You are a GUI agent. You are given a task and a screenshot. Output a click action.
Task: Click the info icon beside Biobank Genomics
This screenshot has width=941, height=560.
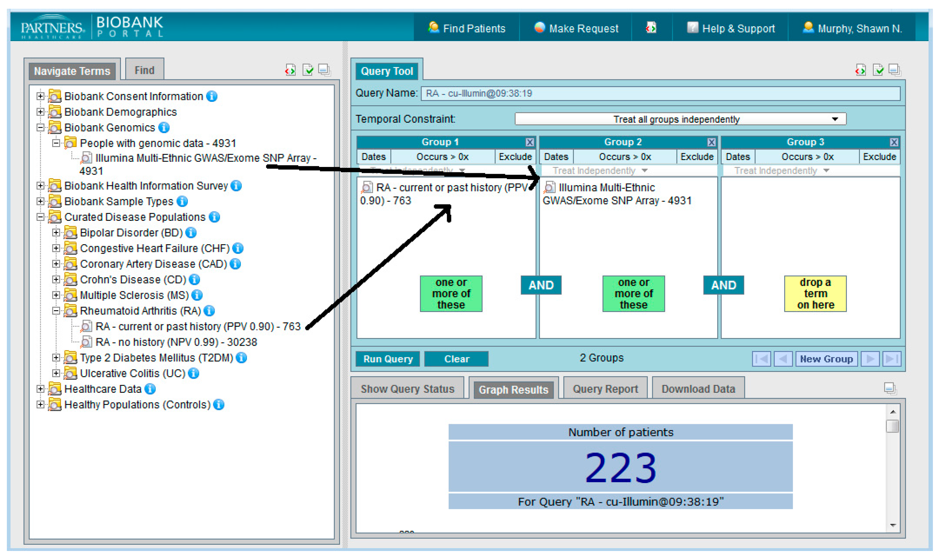(x=164, y=128)
